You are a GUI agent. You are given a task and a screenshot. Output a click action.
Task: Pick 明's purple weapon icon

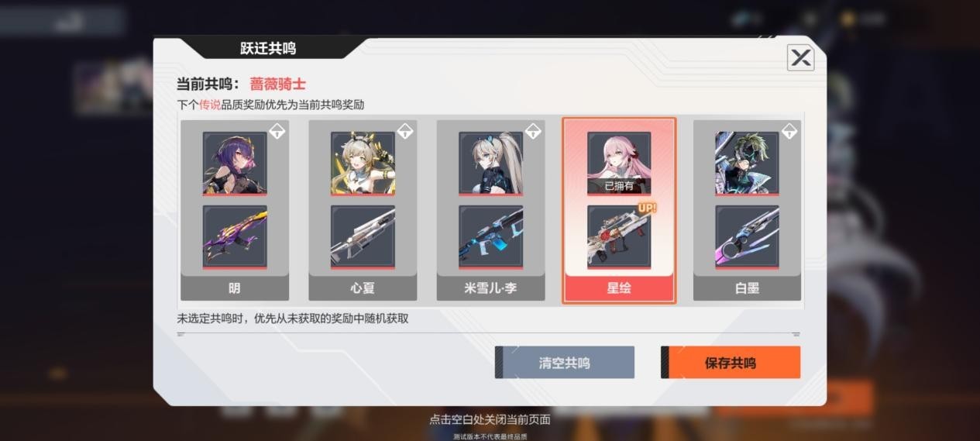coord(235,237)
